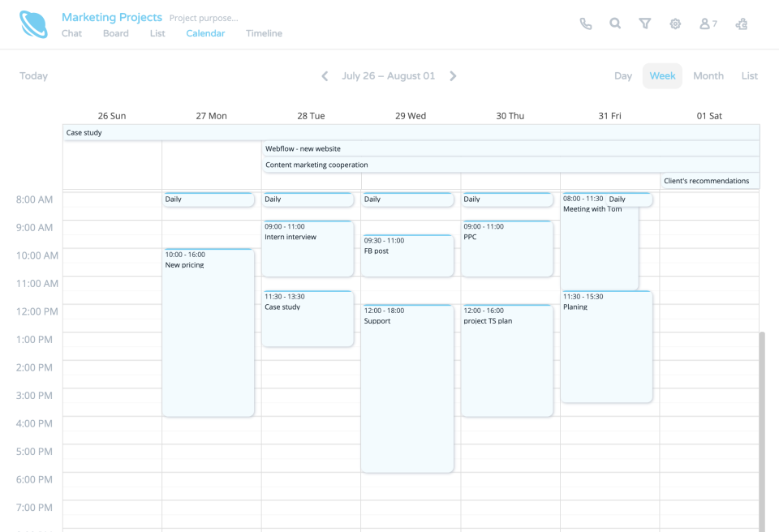Open Thursday's Daily event
The height and width of the screenshot is (532, 779).
click(506, 199)
